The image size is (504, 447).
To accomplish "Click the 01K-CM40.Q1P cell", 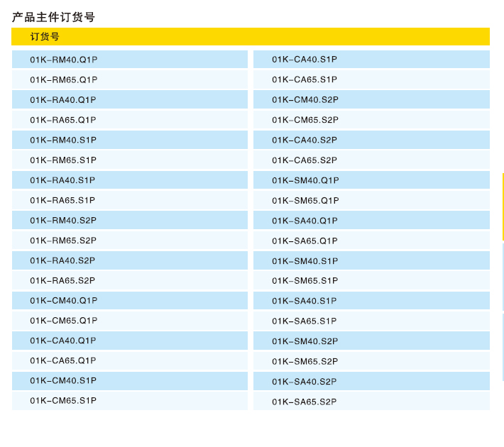I will coord(63,301).
